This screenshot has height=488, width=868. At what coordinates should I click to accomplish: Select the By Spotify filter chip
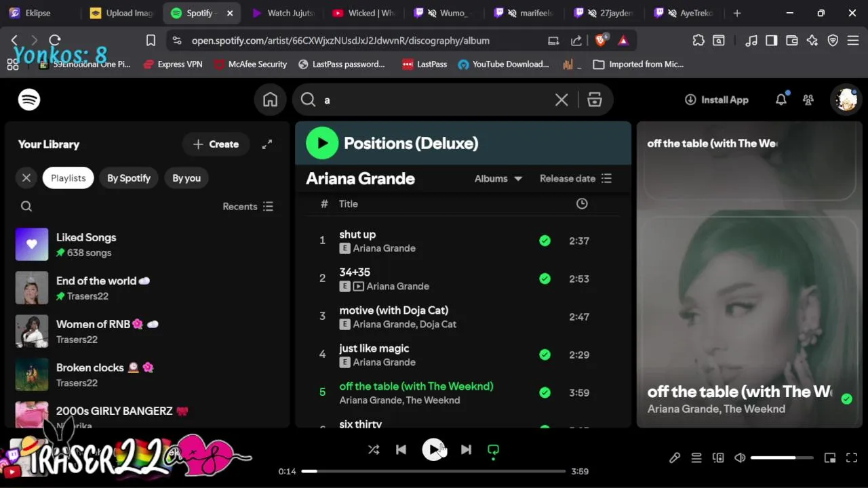pyautogui.click(x=129, y=178)
